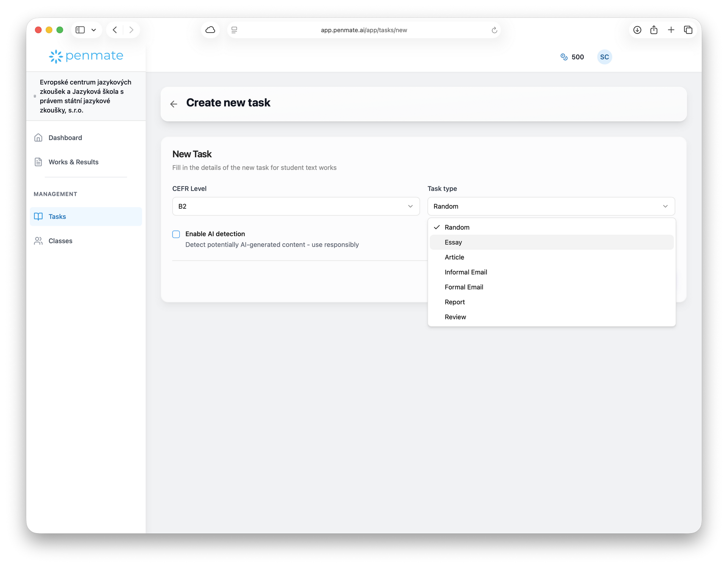Pick the Review task type option
Image resolution: width=728 pixels, height=568 pixels.
tap(455, 317)
